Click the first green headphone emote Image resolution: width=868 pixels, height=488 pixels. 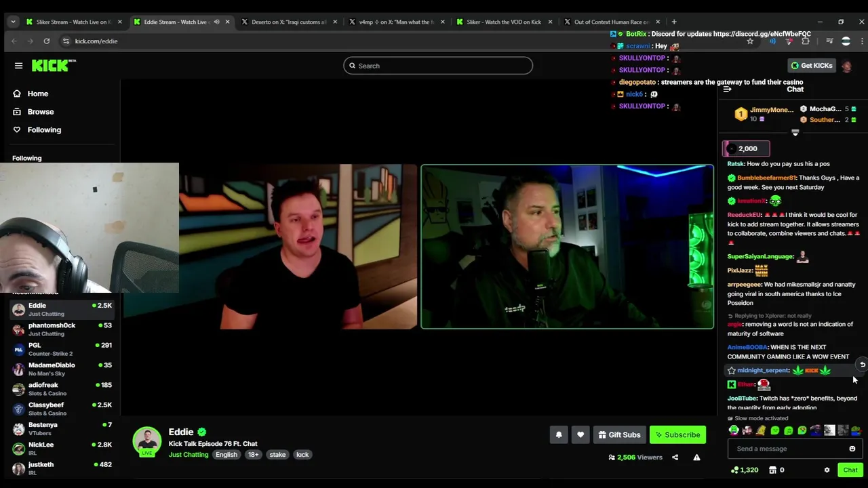pyautogui.click(x=734, y=430)
